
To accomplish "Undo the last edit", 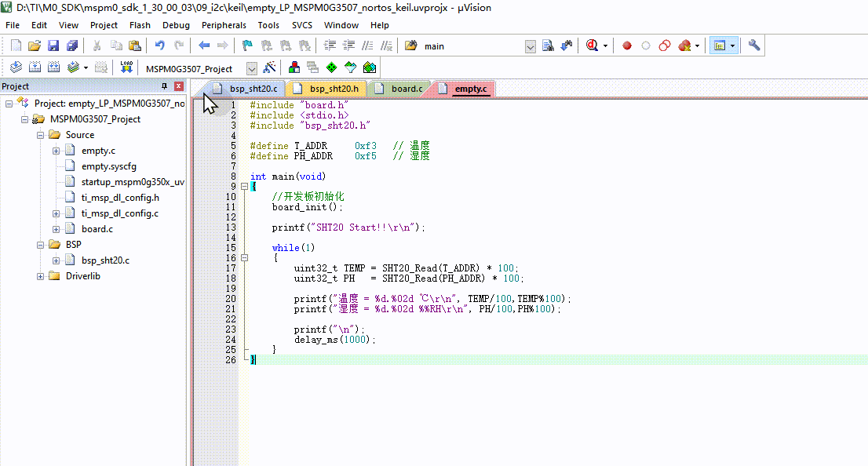I will [x=160, y=46].
